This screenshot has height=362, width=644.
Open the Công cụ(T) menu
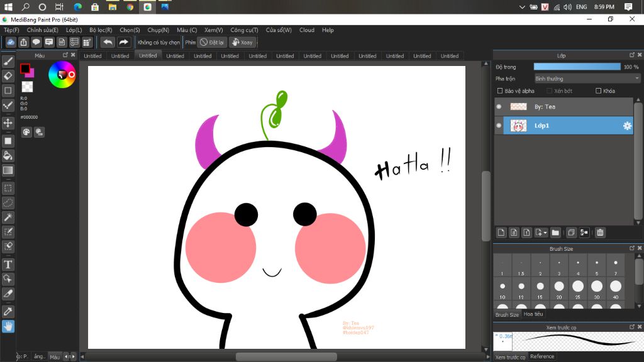[x=245, y=30]
